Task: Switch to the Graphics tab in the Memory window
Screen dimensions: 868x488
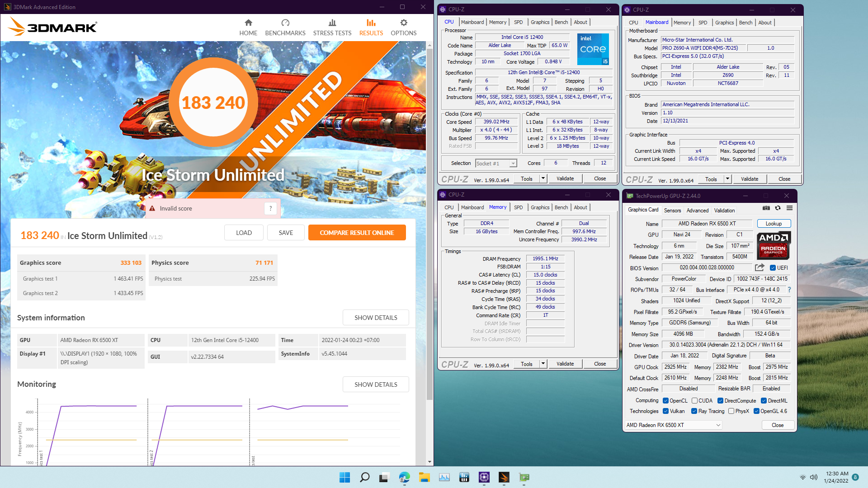Action: [540, 207]
